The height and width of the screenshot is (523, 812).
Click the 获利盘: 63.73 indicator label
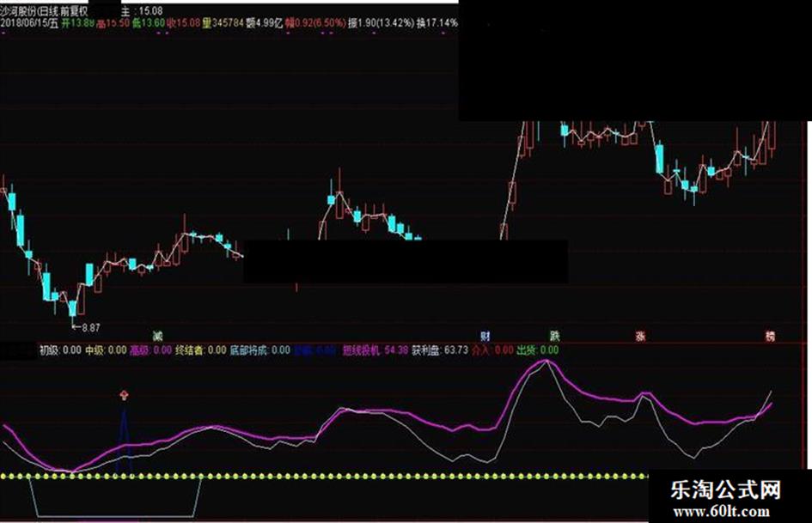[x=440, y=350]
